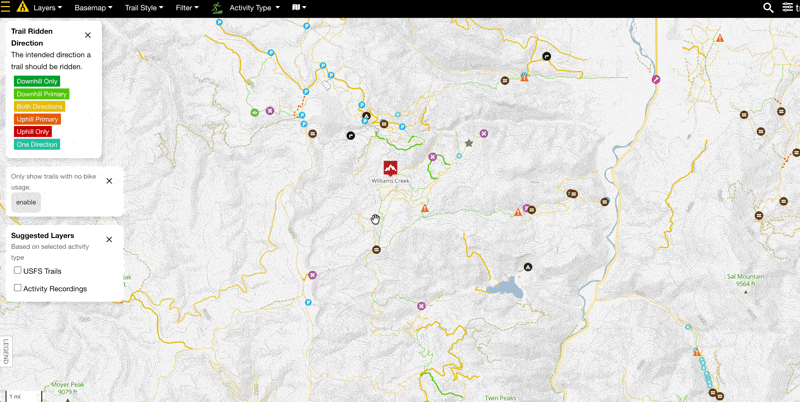Click the Williams Creek text label

[390, 181]
